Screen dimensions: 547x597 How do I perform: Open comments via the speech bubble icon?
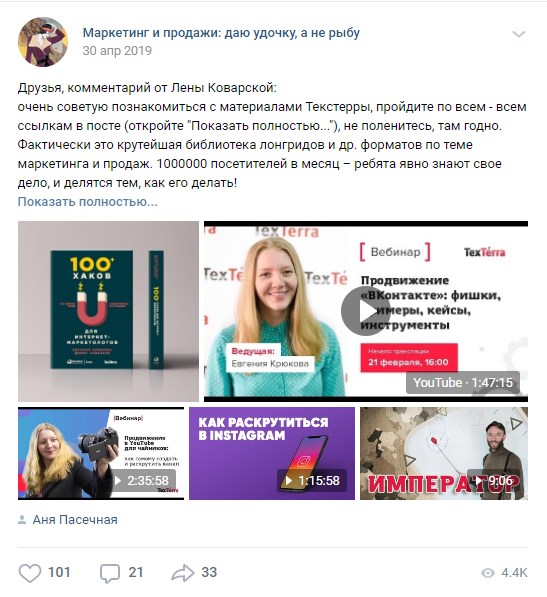pyautogui.click(x=110, y=573)
